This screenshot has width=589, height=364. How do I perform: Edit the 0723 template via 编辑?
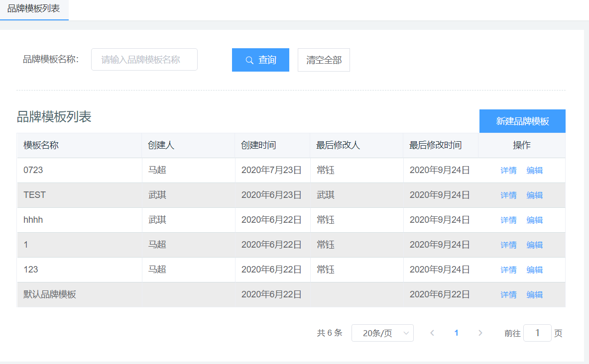[535, 171]
